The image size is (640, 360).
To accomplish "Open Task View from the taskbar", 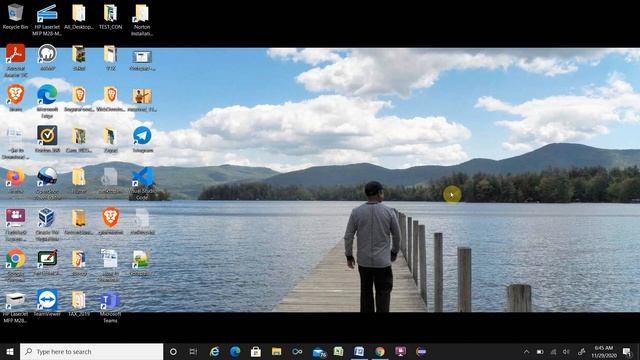I will click(x=193, y=352).
